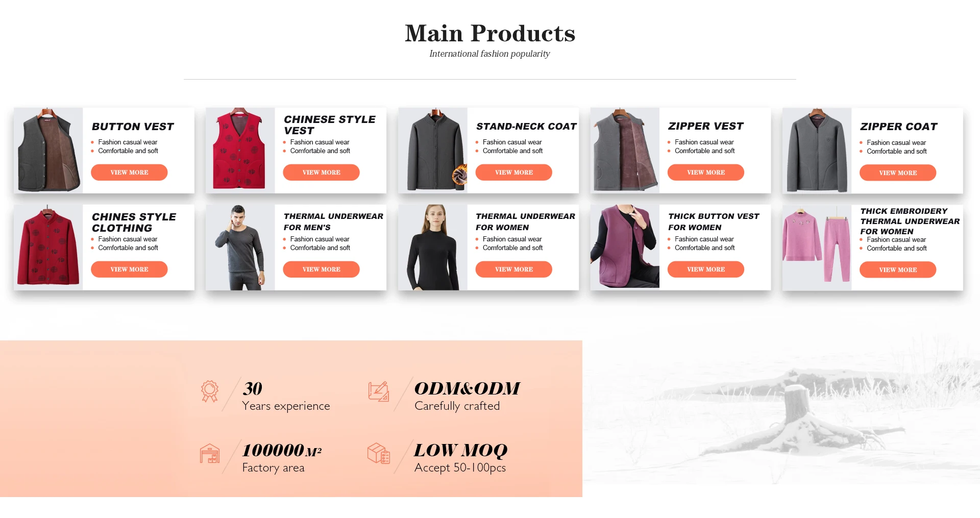View more on Thermal Underwear For Men's
This screenshot has width=980, height=518.
(321, 269)
